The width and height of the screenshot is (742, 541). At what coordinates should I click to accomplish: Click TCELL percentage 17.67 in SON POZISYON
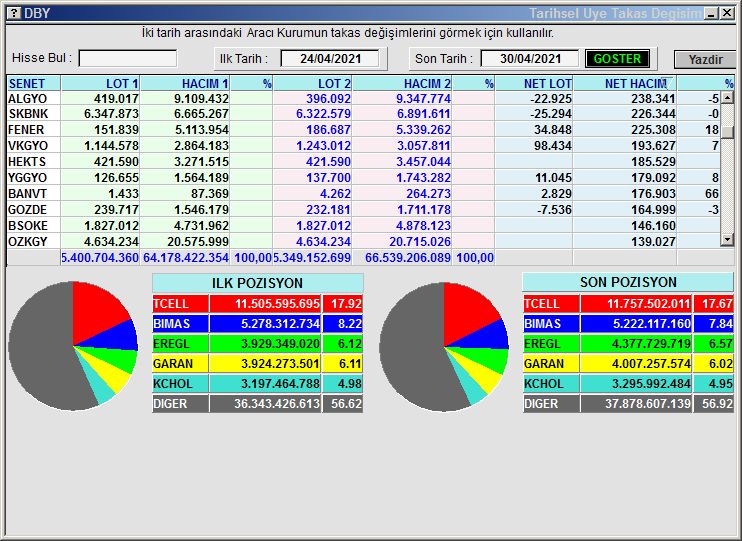tap(717, 303)
